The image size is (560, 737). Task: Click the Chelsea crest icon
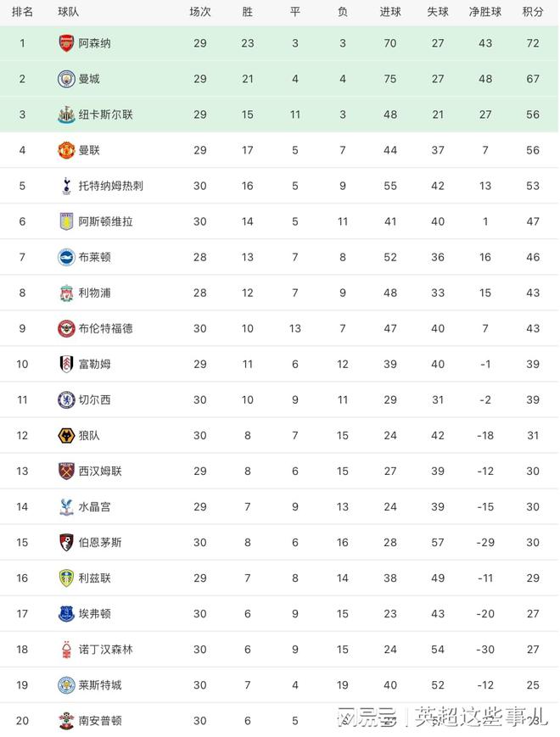coord(66,400)
